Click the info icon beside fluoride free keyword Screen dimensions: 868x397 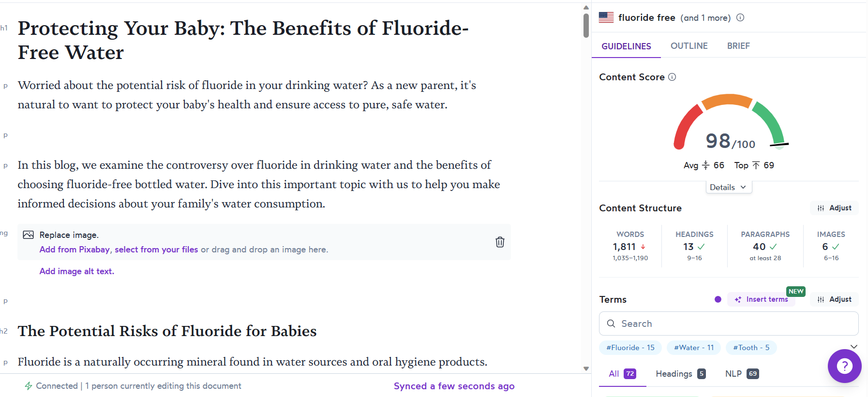point(740,18)
